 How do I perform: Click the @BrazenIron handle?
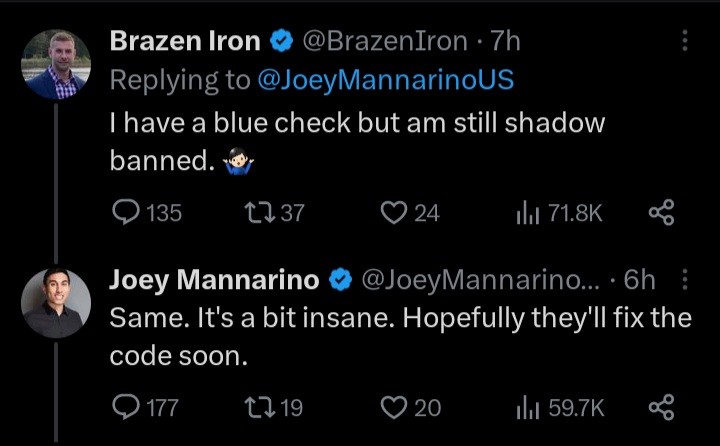385,41
